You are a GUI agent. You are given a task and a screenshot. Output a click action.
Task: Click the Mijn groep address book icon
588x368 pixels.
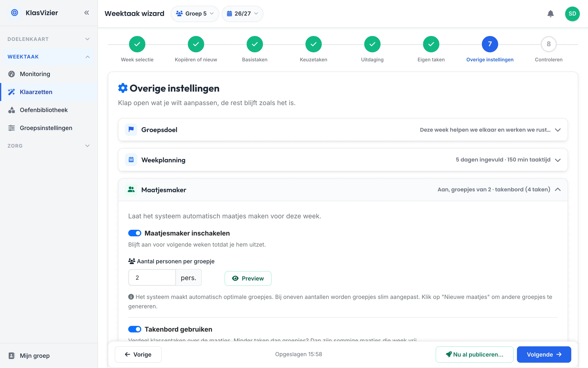[x=11, y=356]
